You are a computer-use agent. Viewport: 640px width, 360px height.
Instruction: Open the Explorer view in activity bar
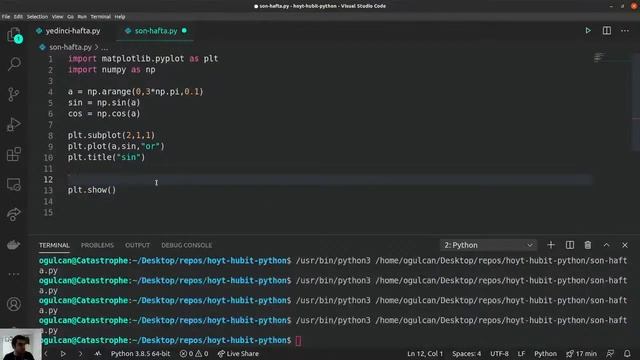[14, 35]
